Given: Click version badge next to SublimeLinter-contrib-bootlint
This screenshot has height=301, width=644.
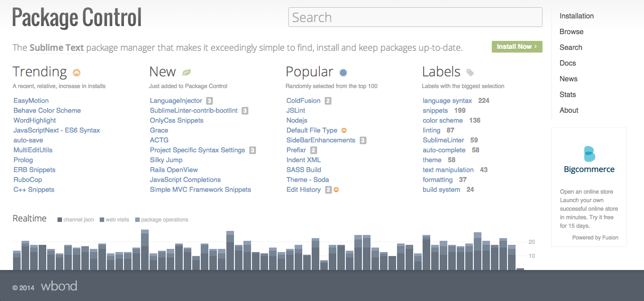Looking at the screenshot, I should point(245,111).
